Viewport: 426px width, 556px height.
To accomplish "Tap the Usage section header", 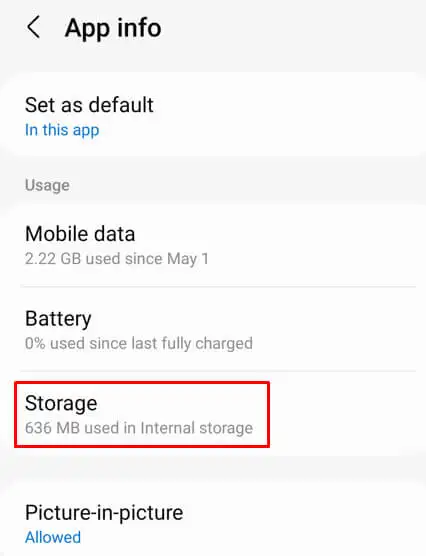I will point(47,185).
